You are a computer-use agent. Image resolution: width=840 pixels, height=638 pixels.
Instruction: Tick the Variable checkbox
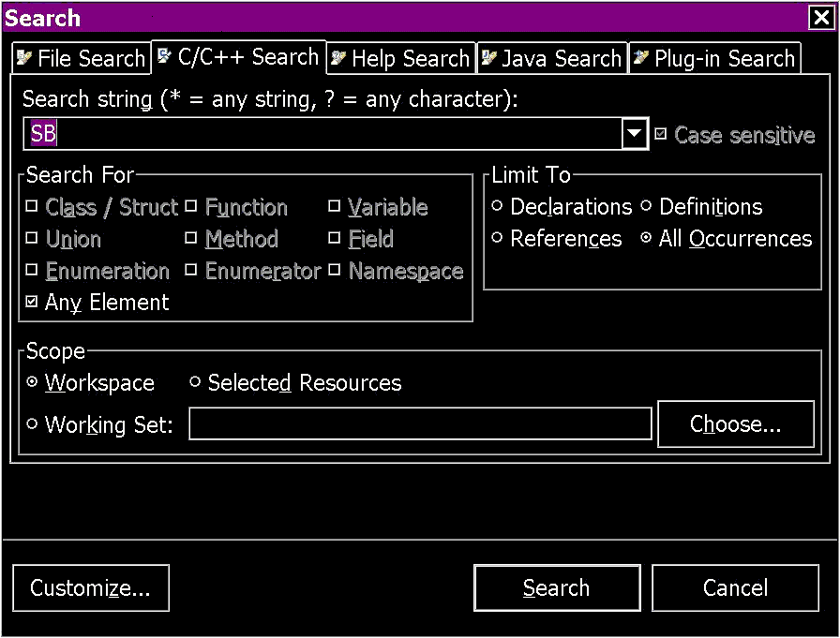click(335, 206)
